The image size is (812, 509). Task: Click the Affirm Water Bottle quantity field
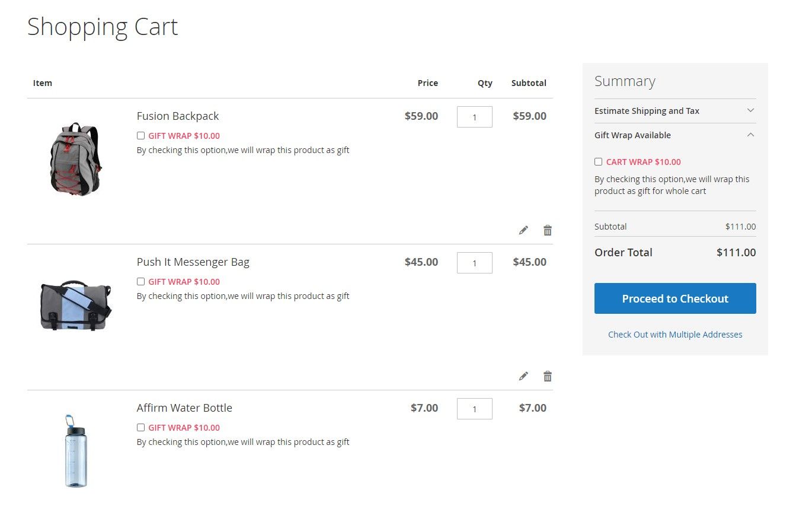[474, 409]
